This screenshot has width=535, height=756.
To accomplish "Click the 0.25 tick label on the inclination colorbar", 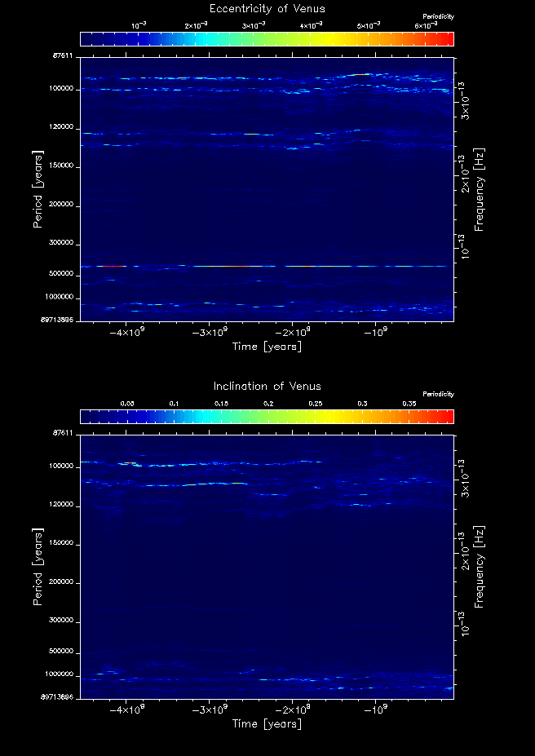I will pos(315,404).
